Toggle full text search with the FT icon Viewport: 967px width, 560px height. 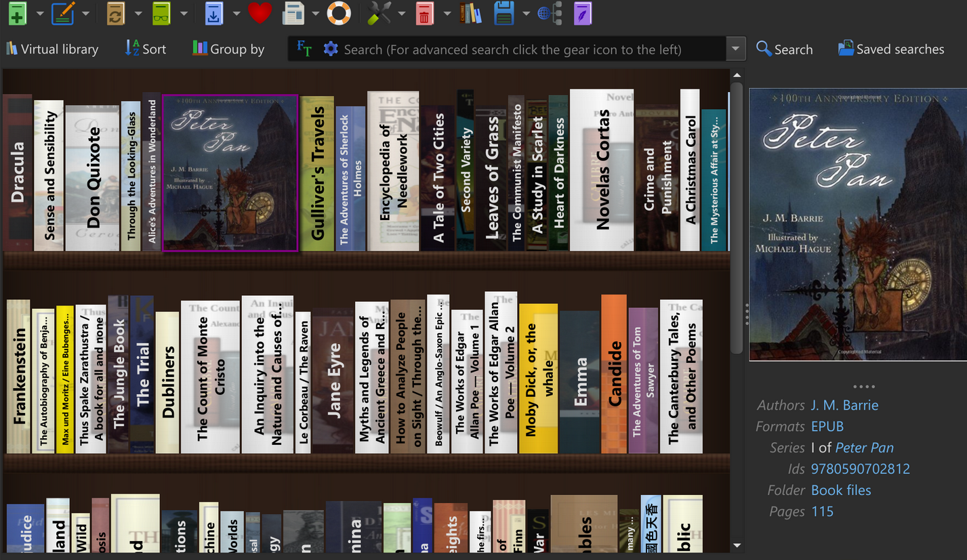click(x=304, y=49)
